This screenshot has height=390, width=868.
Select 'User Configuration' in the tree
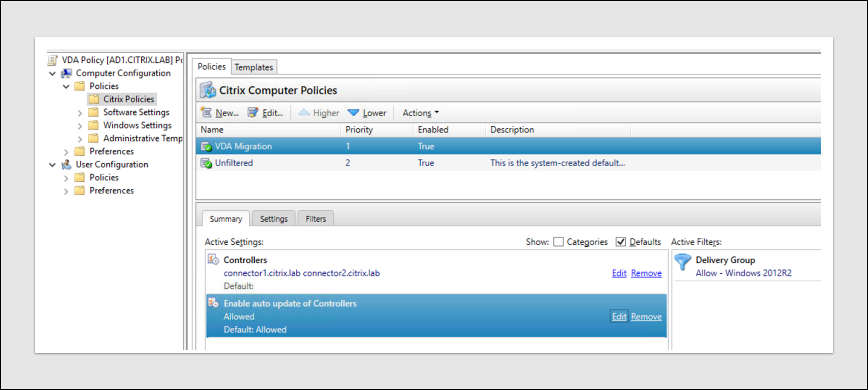tap(112, 164)
